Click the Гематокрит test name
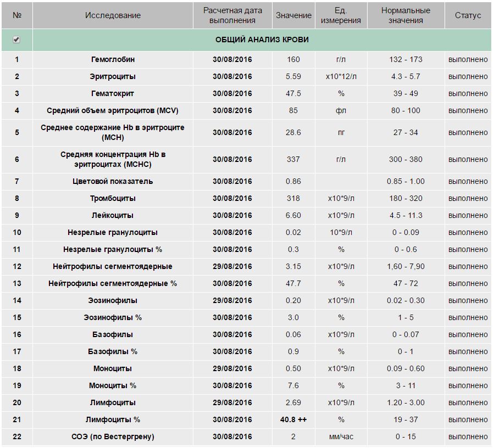494x448 pixels. [113, 93]
